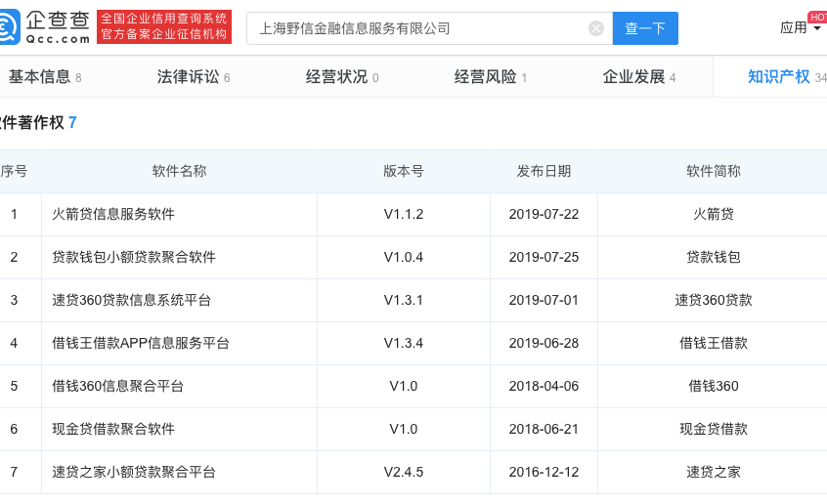Select 借钱王借款APP信息服务平台 in the table
827x504 pixels.
pyautogui.click(x=141, y=343)
